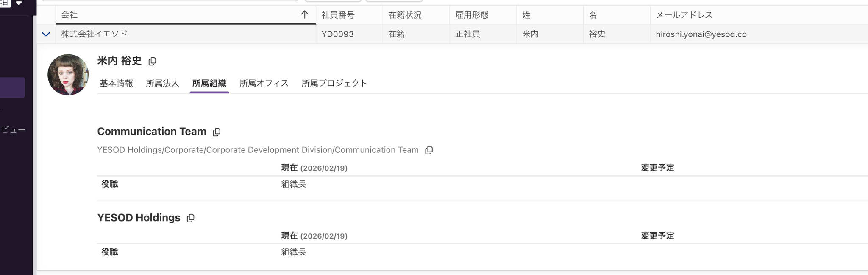868x275 pixels.
Task: Select the 所属組織 tab
Action: [x=209, y=83]
